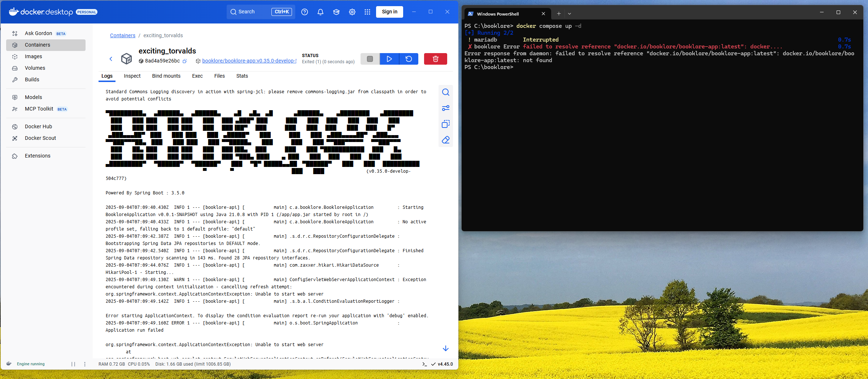Click the Exited (1) status text
Viewport: 868px width, 379px height.
(328, 62)
